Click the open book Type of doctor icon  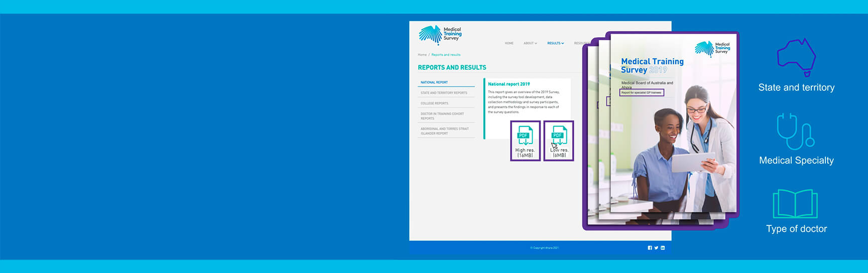795,204
